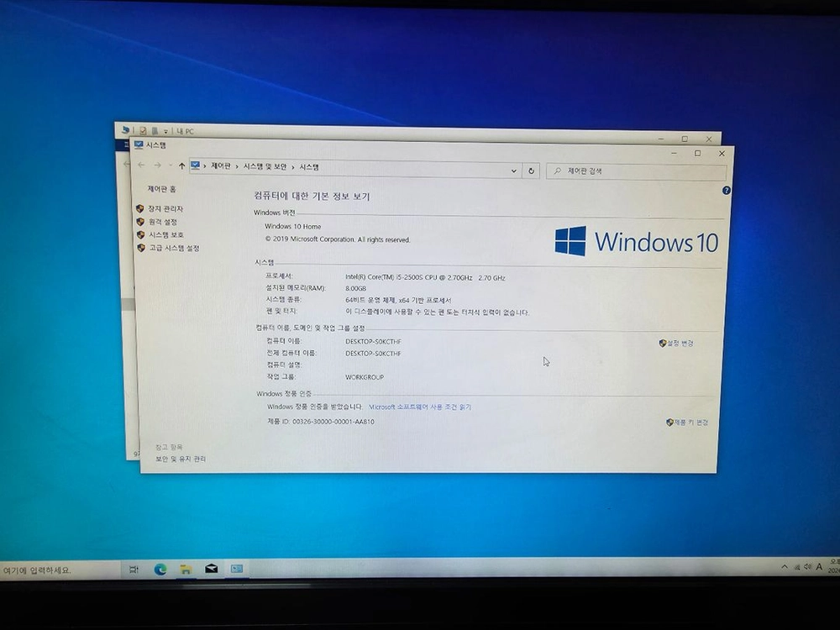Viewport: 840px width, 630px height.
Task: Click the properties icon in 내 PC toolbar
Action: click(x=143, y=130)
